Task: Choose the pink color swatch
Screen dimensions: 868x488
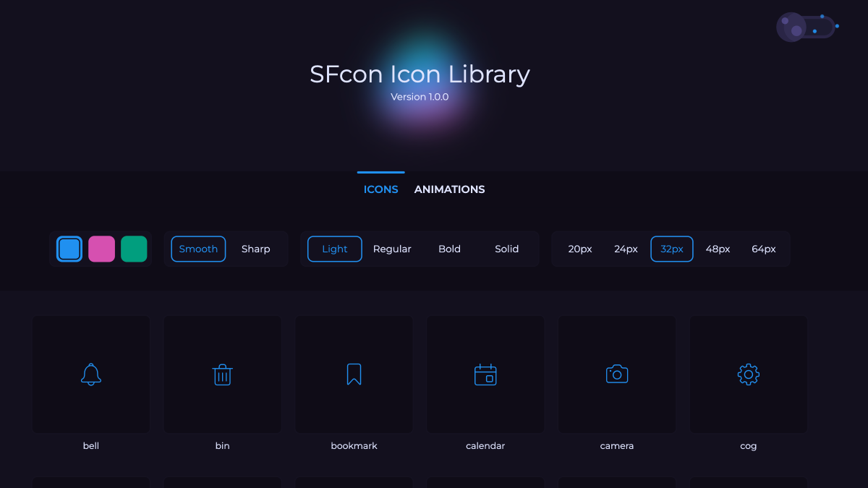Action: 102,249
